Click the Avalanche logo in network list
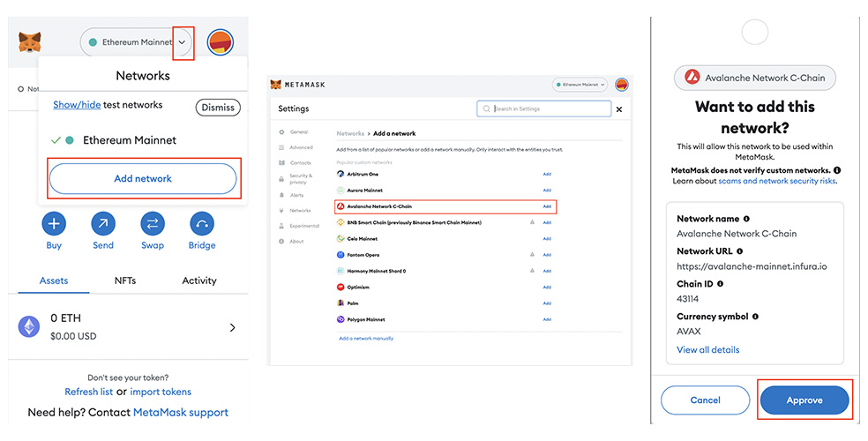This screenshot has width=868, height=441. [340, 206]
